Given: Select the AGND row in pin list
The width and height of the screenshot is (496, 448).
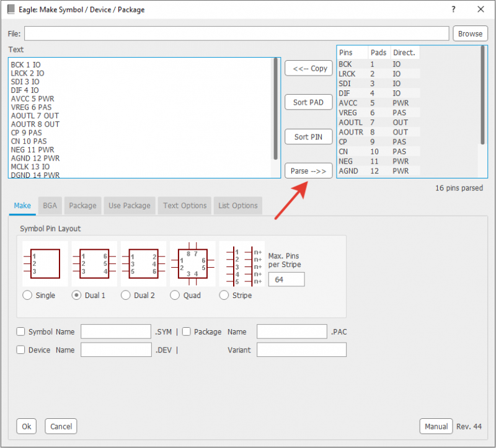Looking at the screenshot, I should [379, 171].
